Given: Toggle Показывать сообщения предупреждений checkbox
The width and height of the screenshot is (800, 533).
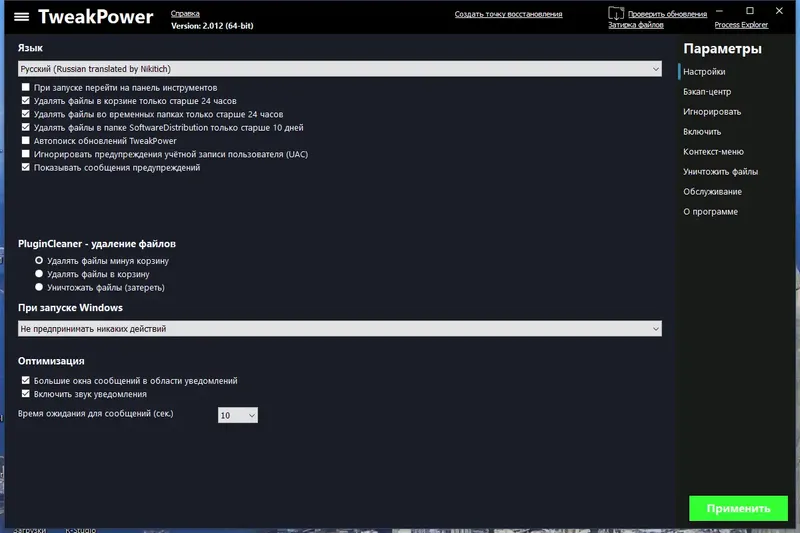Looking at the screenshot, I should click(x=26, y=167).
